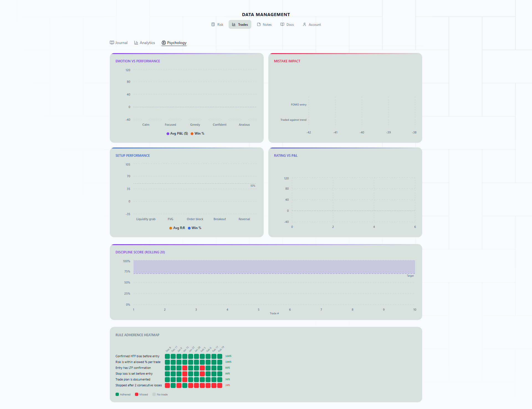Click the red Missed legend swatch
The image size is (532, 409).
click(137, 394)
